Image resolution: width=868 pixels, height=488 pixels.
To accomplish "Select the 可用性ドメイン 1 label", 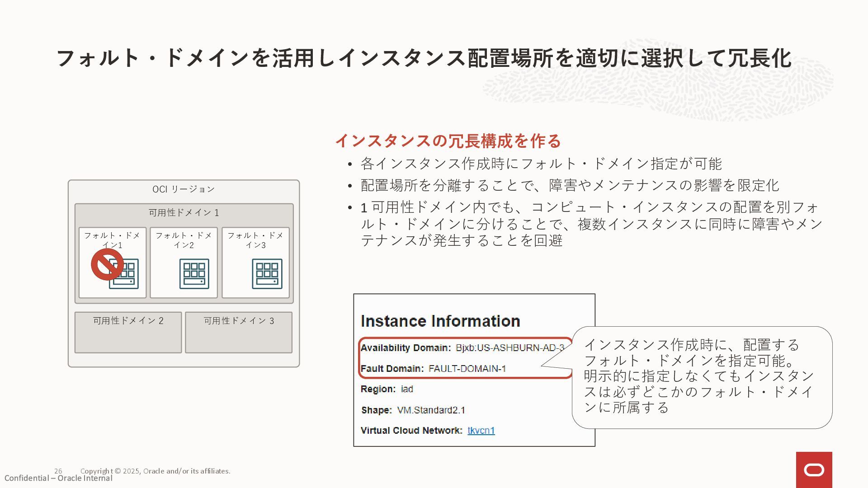I will click(x=184, y=212).
